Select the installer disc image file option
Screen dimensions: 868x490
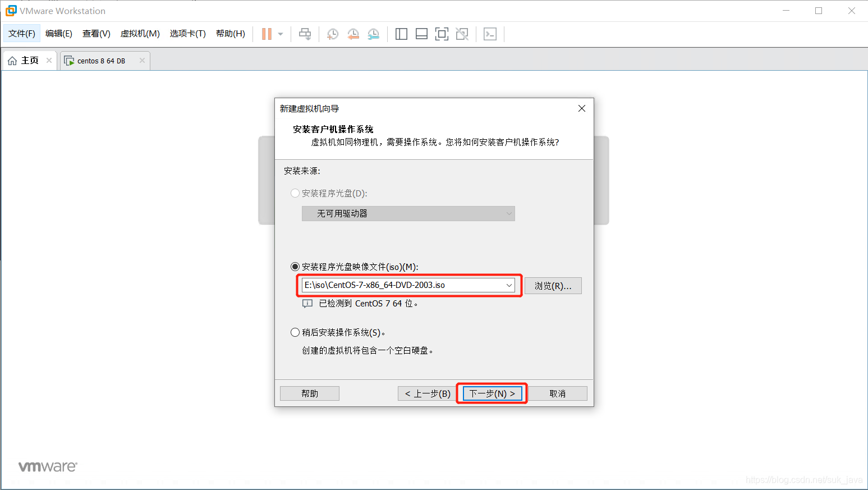point(295,267)
